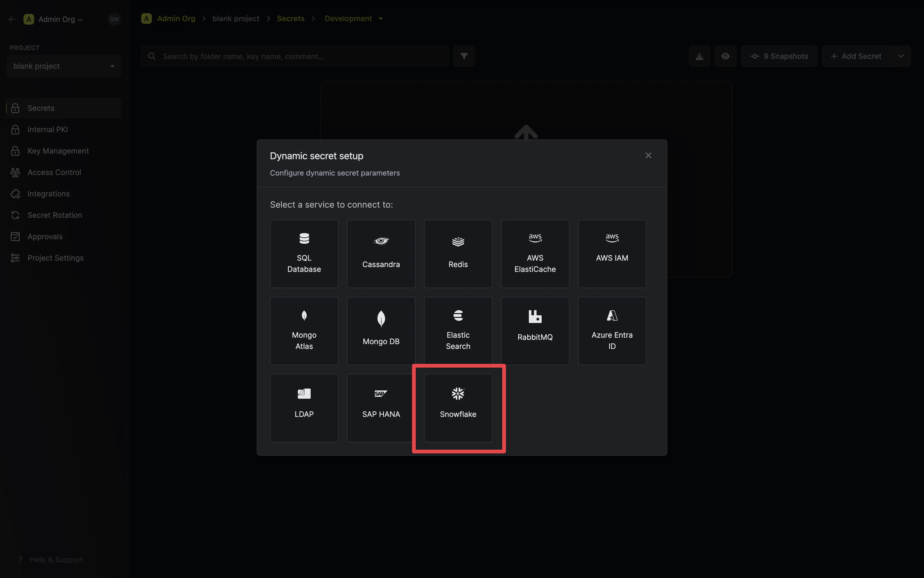Select the SQL Database service card
The image size is (924, 578).
[304, 254]
